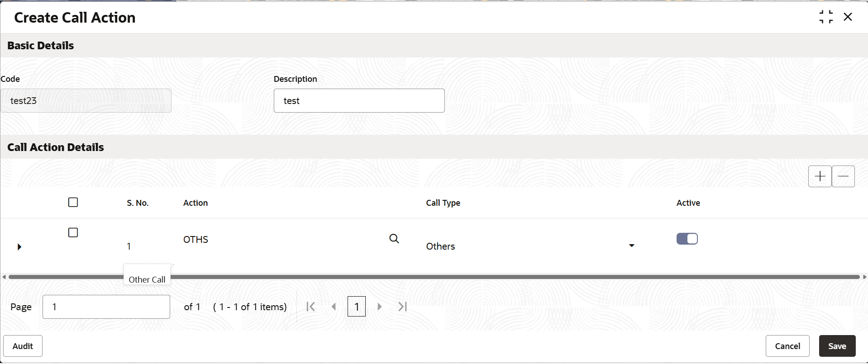Viewport: 868px width, 364px height.
Task: Tick the header select-all checkbox
Action: [x=73, y=202]
